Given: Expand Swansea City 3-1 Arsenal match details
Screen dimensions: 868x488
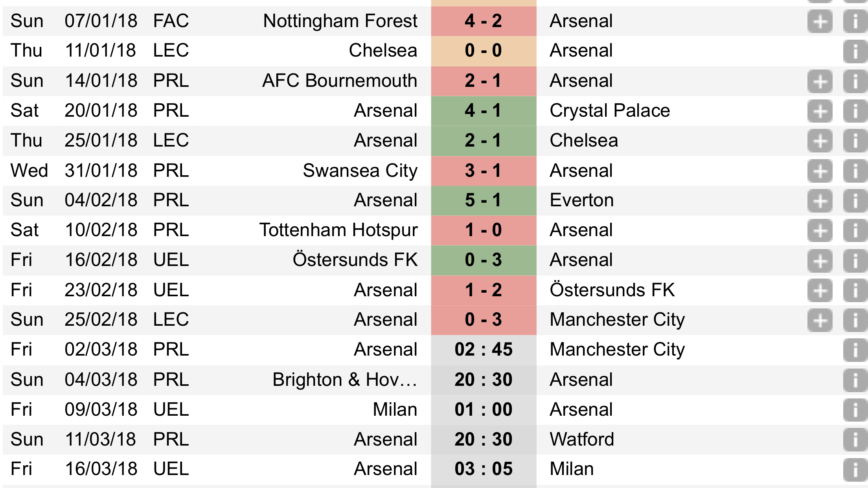Looking at the screenshot, I should 820,171.
